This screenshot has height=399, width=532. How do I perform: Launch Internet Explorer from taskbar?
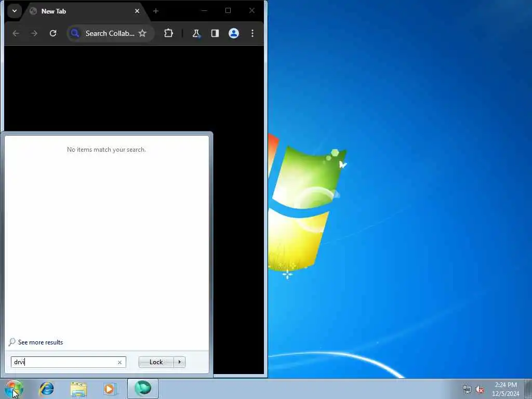pos(46,389)
